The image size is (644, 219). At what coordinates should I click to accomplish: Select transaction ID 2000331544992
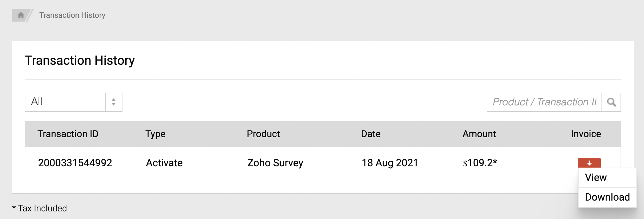(x=75, y=163)
